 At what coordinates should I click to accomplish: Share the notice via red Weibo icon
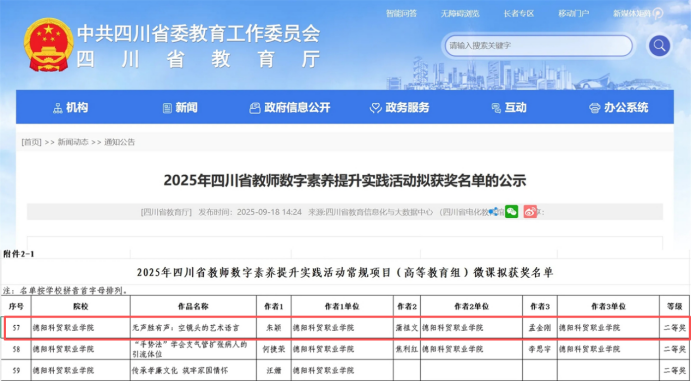click(530, 212)
